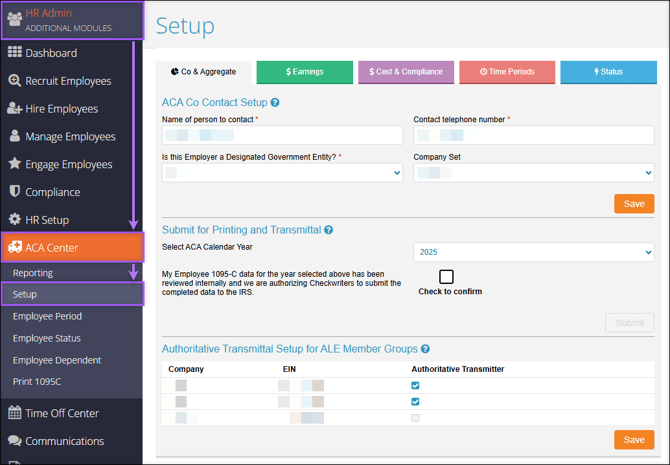Save the Authoritative Transmittal Setup section

(x=634, y=440)
